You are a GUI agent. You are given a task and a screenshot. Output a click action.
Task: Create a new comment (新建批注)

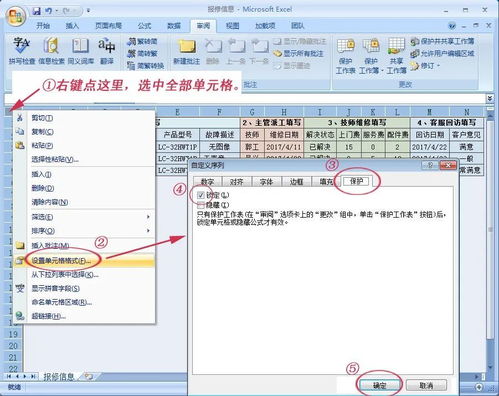[187, 52]
